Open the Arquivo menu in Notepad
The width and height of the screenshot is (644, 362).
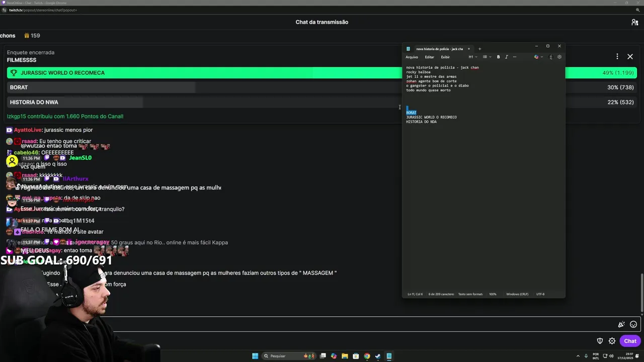click(x=412, y=57)
